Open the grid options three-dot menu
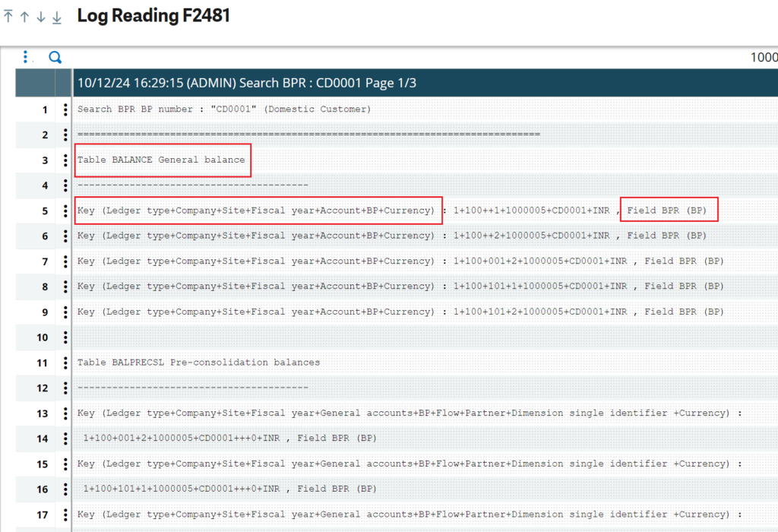Image resolution: width=778 pixels, height=532 pixels. (x=26, y=57)
